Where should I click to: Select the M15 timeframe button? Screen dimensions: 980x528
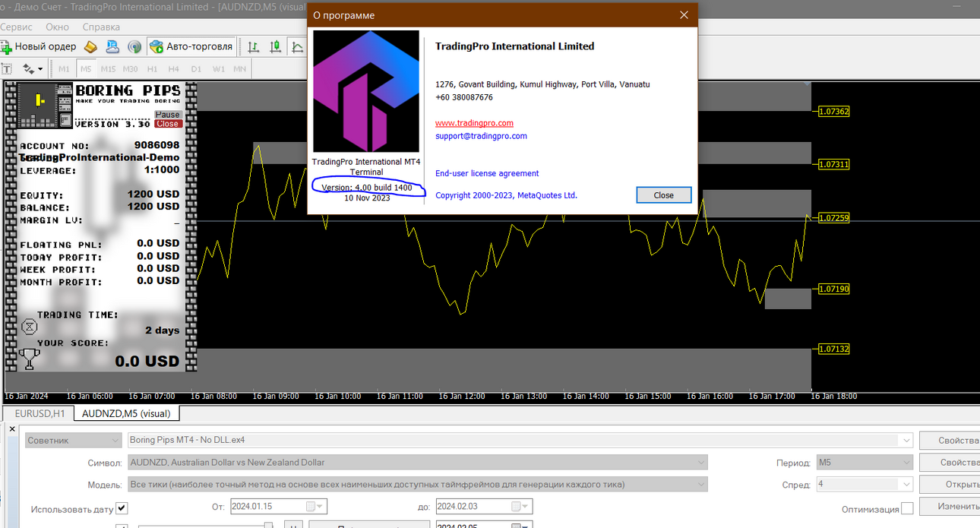(x=108, y=69)
